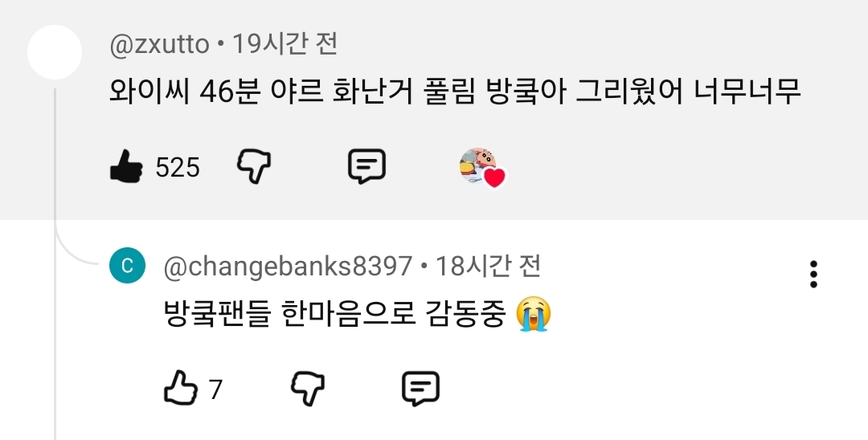
Task: Open @zxutto's blank white profile avatar
Action: [55, 52]
